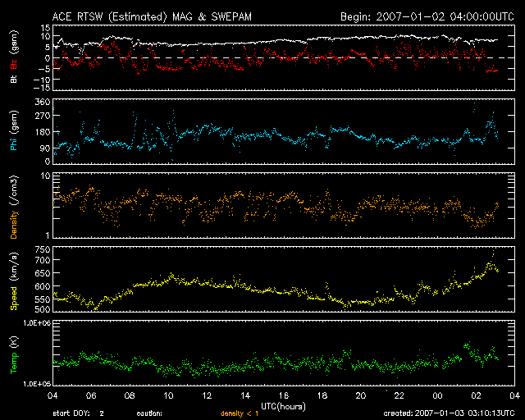Screen dimensions: 525x420
Task: Click the plot title 'ACE RTSW (Estimated) MAG & SWEPAM'
Action: (152, 16)
